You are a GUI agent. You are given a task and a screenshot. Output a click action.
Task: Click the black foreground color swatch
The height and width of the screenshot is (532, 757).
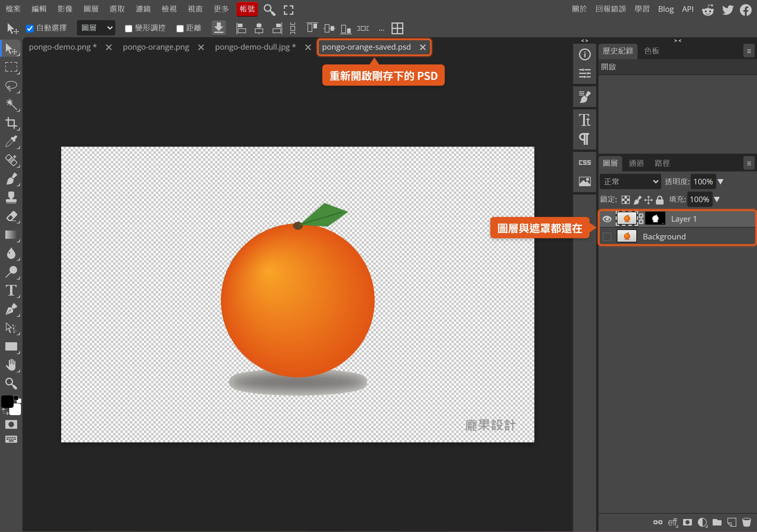click(7, 401)
